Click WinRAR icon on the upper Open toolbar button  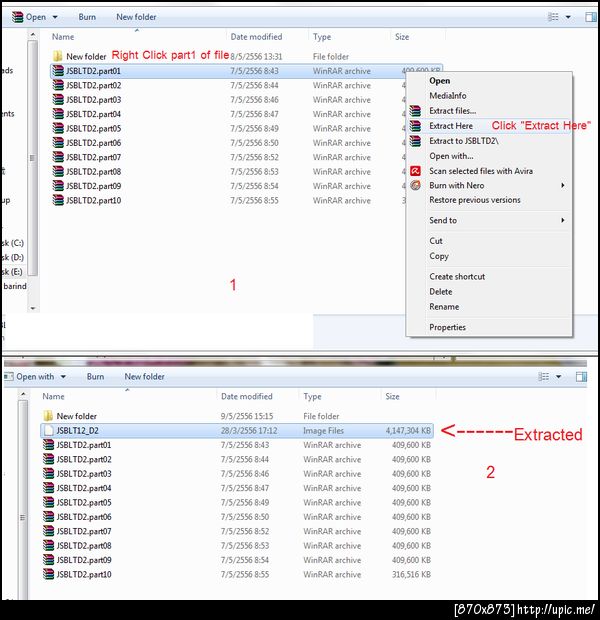(17, 17)
